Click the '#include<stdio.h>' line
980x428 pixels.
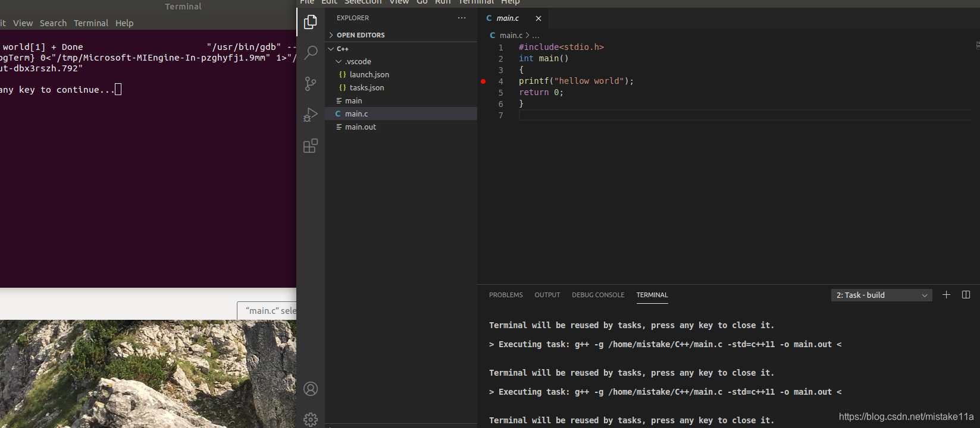point(561,47)
